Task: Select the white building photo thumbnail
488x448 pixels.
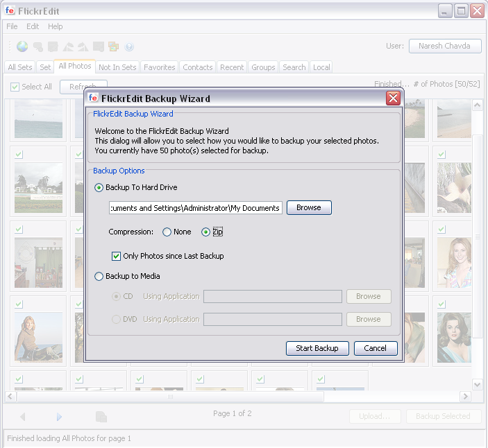Action: click(x=38, y=188)
